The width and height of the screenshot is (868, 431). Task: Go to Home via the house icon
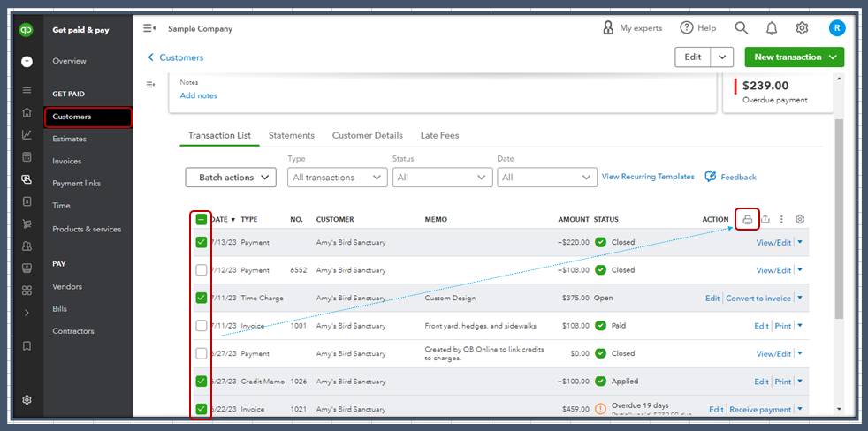coord(27,113)
